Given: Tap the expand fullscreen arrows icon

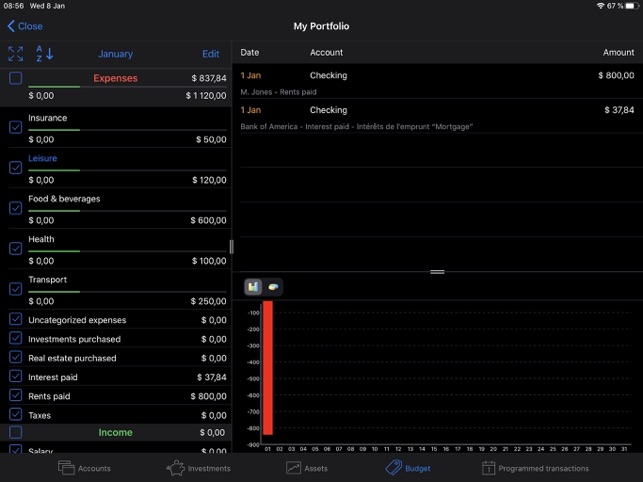Looking at the screenshot, I should point(16,54).
